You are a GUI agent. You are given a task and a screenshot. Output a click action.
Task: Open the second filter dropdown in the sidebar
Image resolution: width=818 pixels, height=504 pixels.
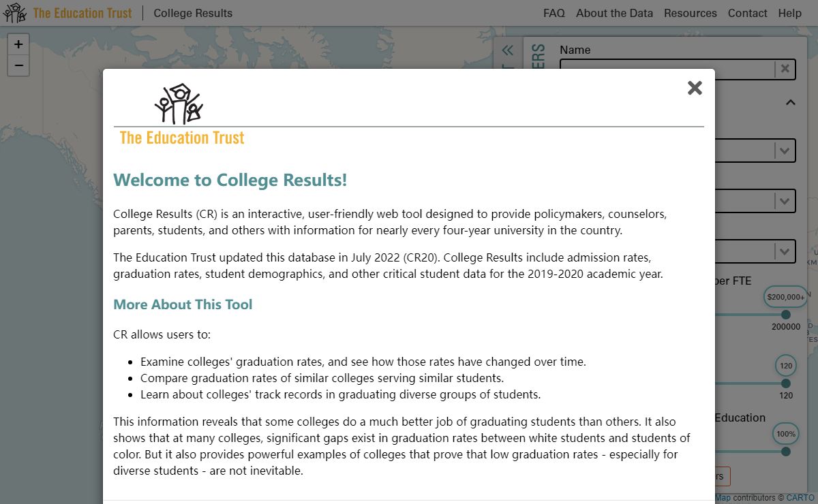click(785, 201)
